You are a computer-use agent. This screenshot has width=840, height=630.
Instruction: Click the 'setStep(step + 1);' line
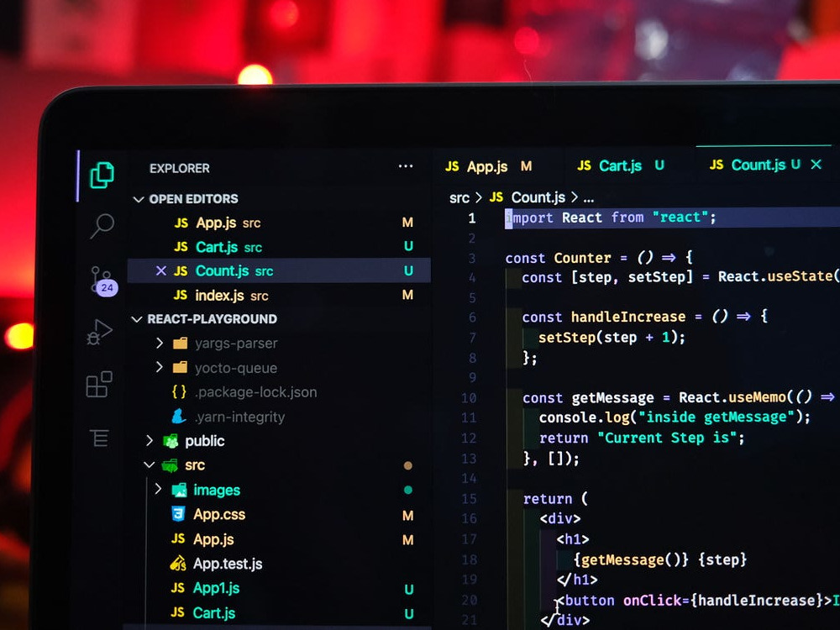click(x=612, y=337)
